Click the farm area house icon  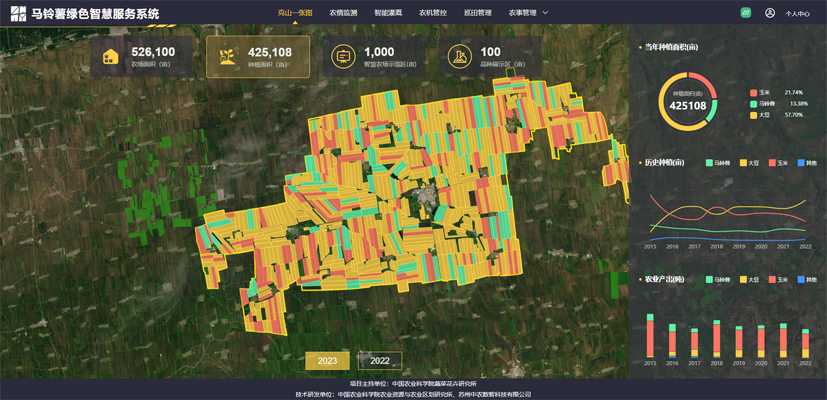(x=110, y=57)
